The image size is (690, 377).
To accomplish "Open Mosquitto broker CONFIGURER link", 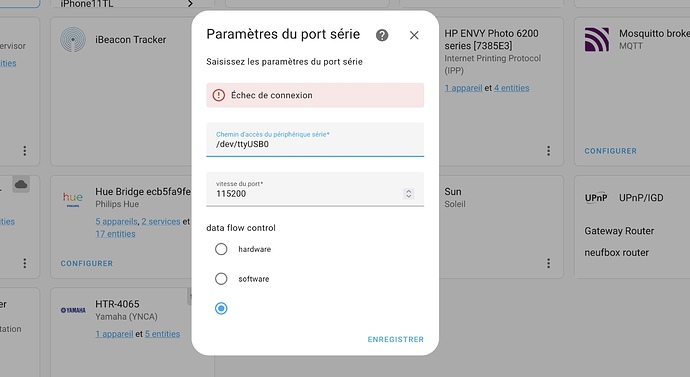I will coord(610,151).
